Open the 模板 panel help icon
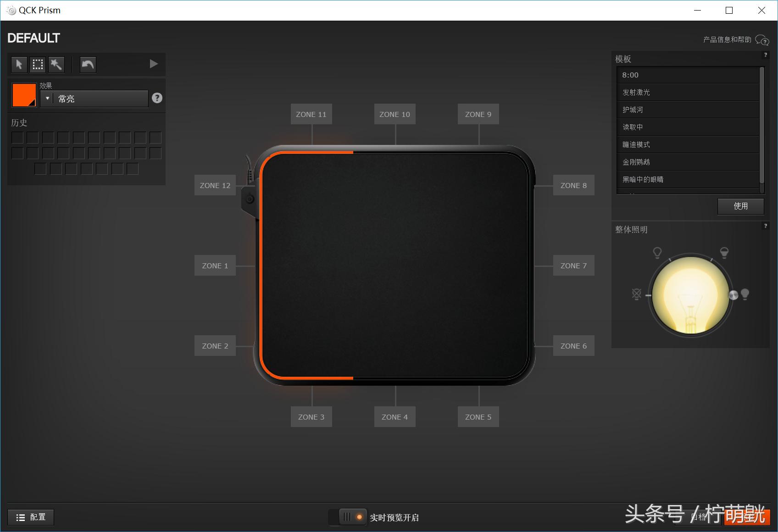This screenshot has height=532, width=778. pos(765,55)
